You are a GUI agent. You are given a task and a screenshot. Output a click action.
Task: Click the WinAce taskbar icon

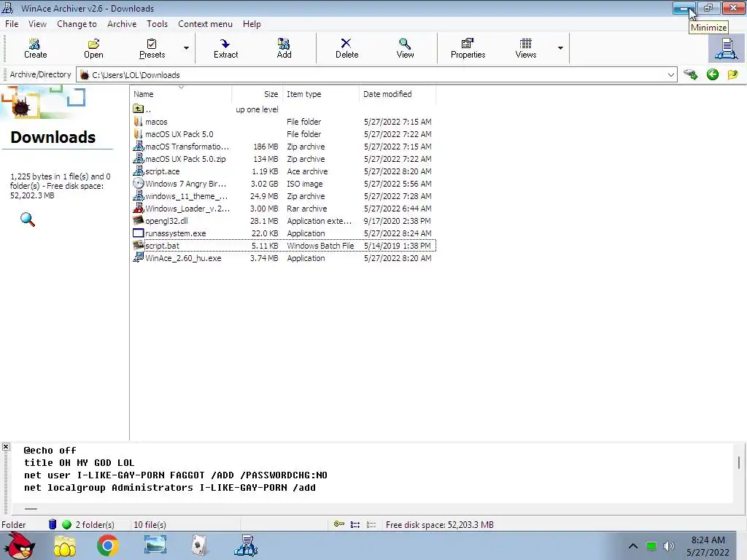point(246,546)
